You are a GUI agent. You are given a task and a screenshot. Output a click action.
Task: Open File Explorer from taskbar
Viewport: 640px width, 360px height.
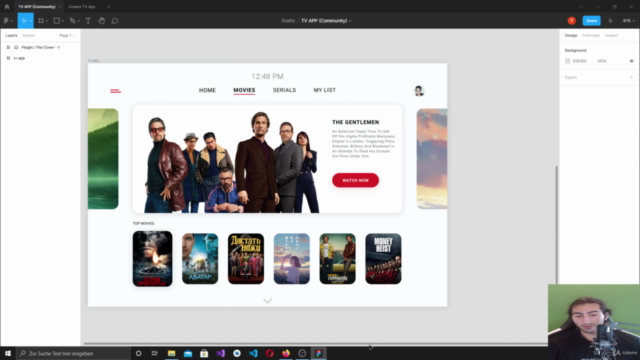pos(171,353)
